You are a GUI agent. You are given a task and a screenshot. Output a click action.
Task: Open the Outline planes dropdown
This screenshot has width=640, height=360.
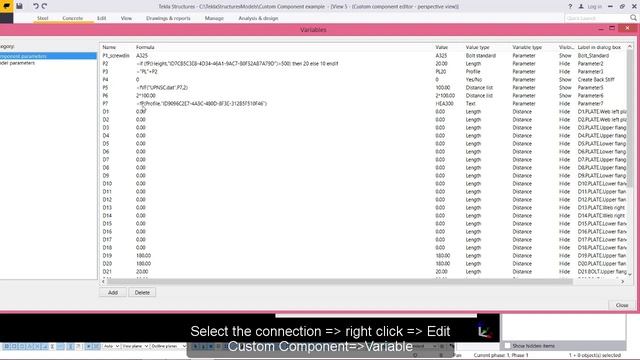(168, 346)
